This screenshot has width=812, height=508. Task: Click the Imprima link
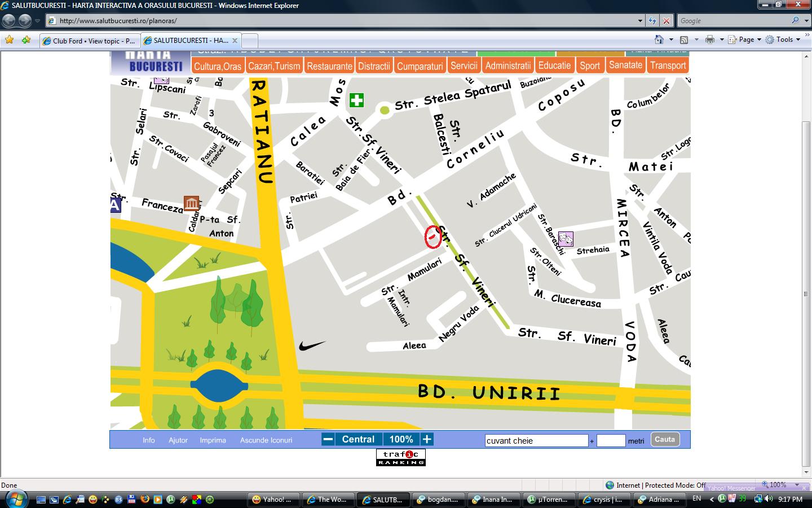213,440
